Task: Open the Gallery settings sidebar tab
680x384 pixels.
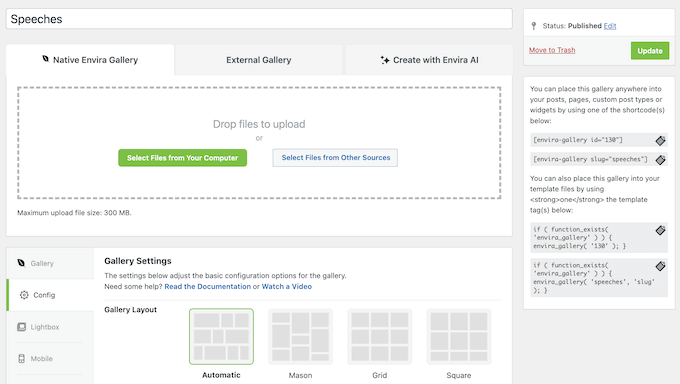Action: [x=50, y=263]
